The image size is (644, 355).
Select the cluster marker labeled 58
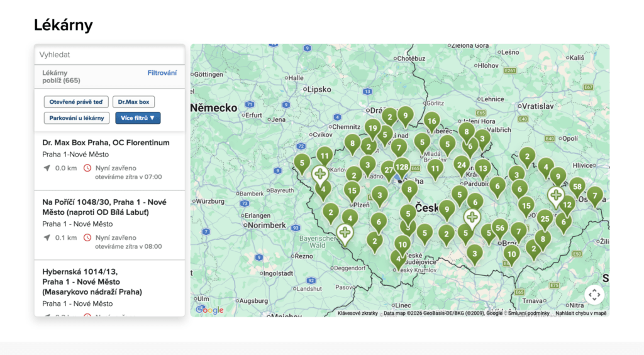[577, 188]
